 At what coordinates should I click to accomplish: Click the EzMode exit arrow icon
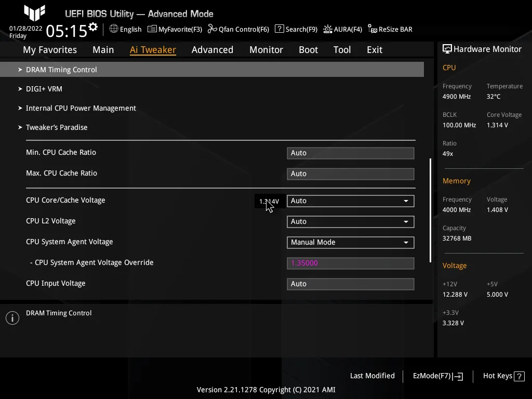(x=458, y=376)
